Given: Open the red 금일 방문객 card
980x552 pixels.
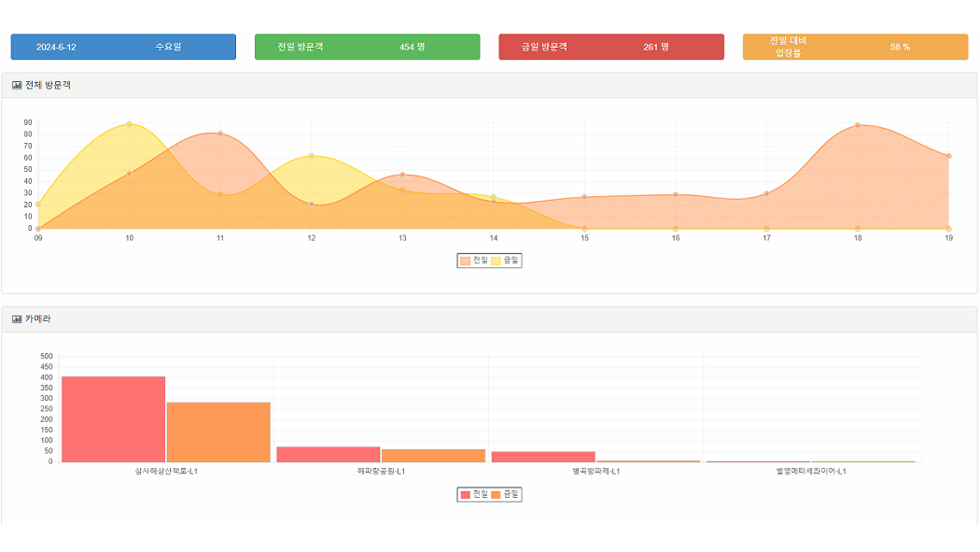Looking at the screenshot, I should (610, 47).
